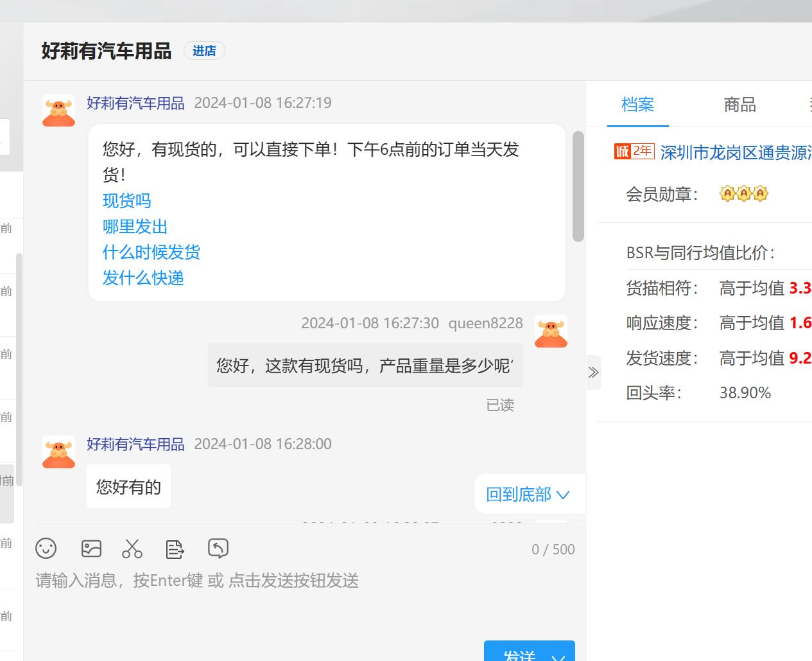
Task: Click the chat history icon
Action: coord(218,549)
